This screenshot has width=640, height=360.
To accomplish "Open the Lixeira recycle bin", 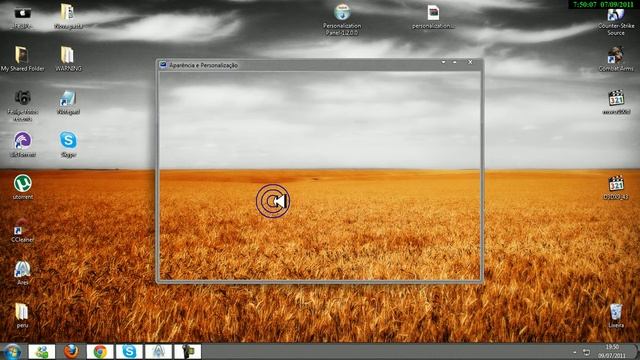I will 616,312.
